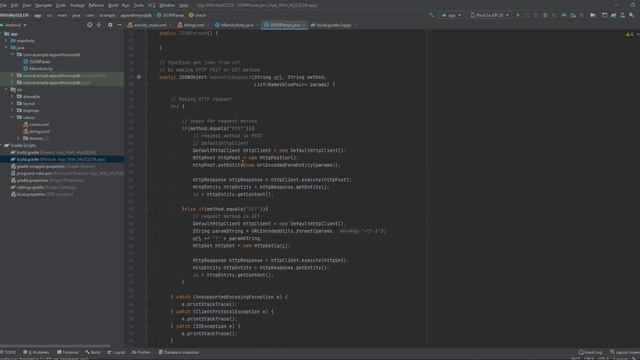Click the Expand All icon in Project panel
This screenshot has width=640, height=360.
(x=99, y=25)
